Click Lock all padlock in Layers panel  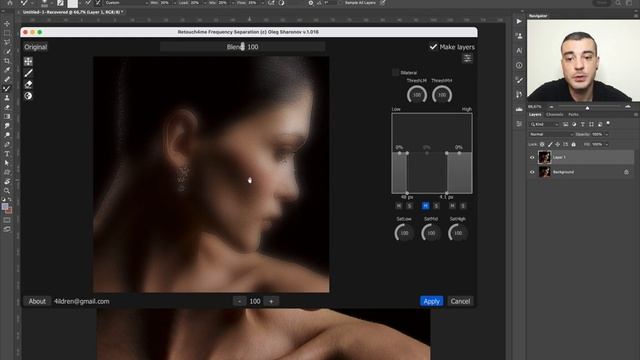[573, 144]
